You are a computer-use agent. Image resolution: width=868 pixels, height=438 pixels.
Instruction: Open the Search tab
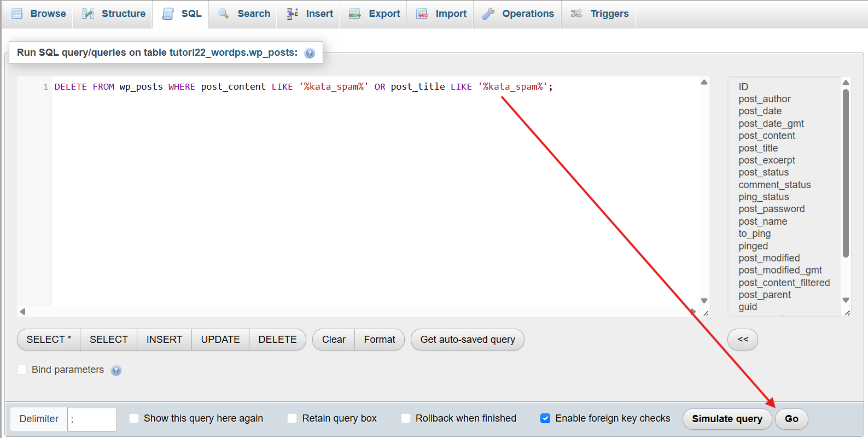coord(243,14)
